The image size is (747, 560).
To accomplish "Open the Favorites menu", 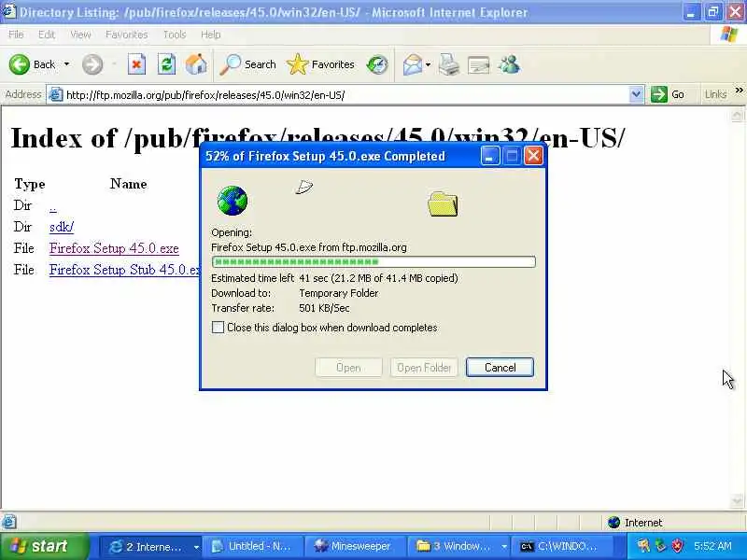I will [x=126, y=35].
